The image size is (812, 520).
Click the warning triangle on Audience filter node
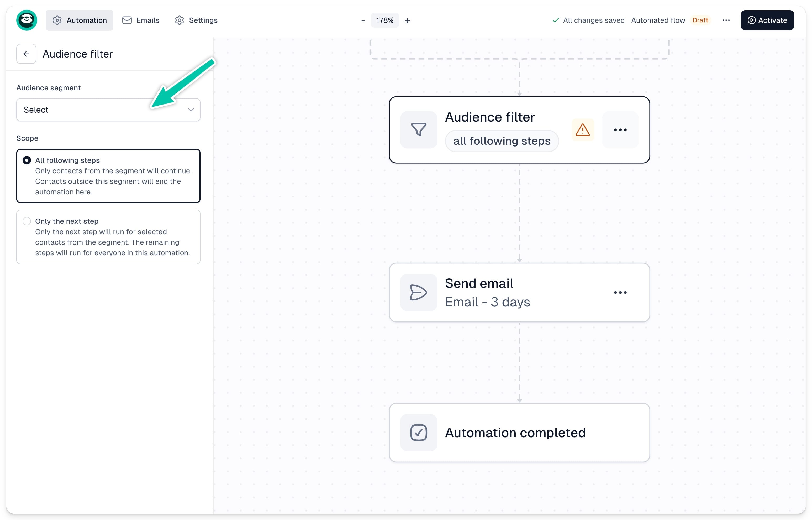point(583,130)
